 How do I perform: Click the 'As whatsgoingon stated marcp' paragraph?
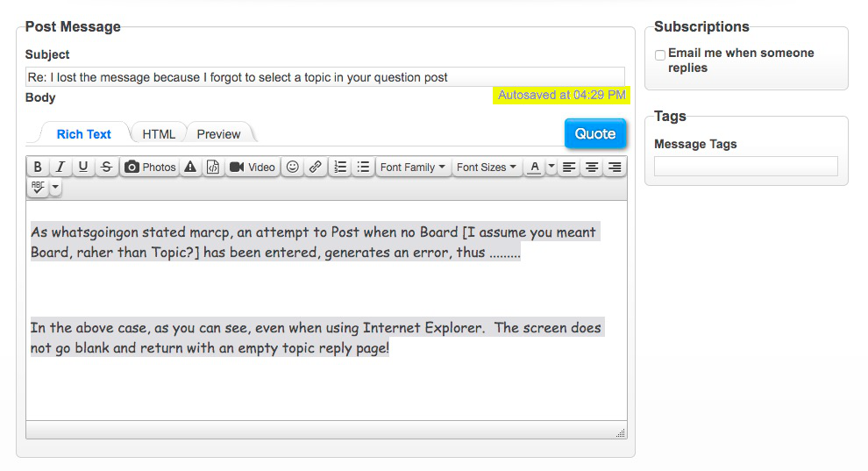point(315,242)
